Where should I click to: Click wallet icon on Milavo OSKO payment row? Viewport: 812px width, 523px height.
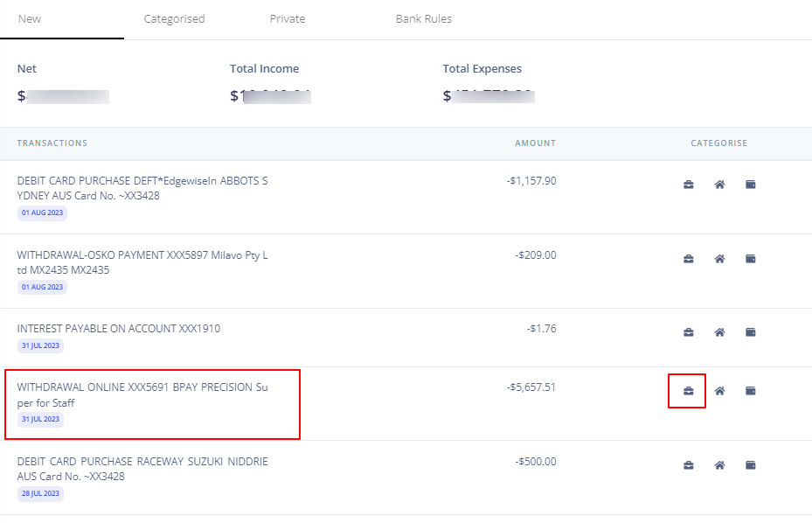[750, 259]
